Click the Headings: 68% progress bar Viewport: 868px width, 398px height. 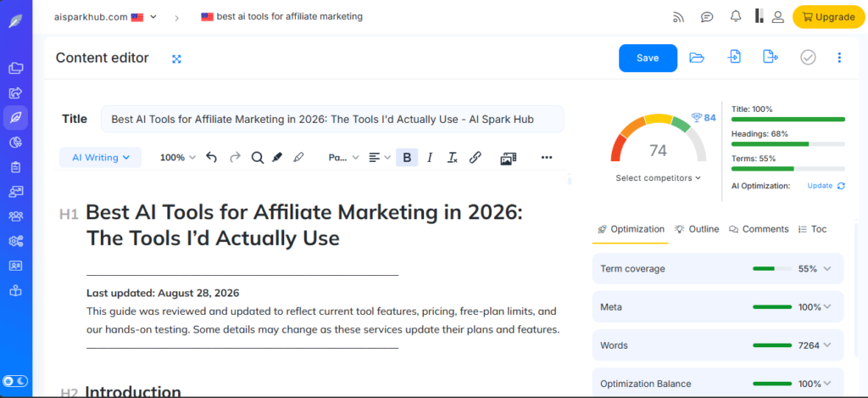(x=788, y=143)
